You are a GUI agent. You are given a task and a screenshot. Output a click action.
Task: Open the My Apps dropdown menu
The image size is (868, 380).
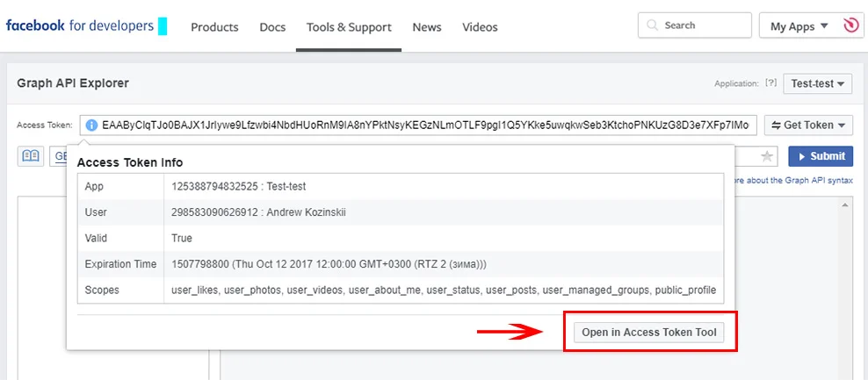[799, 26]
